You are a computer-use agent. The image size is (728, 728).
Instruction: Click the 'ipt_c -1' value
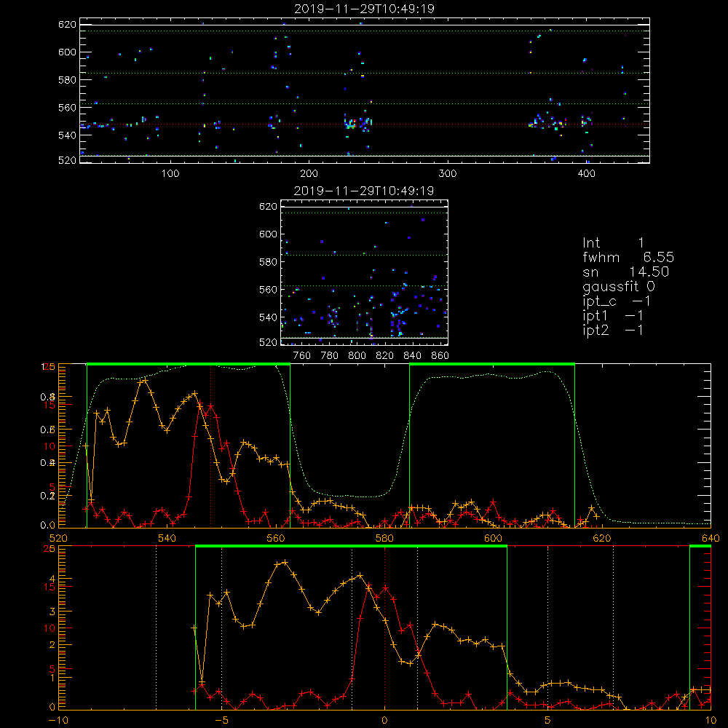tap(617, 301)
